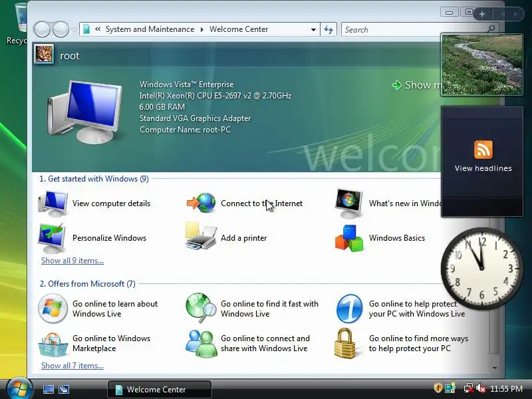The image size is (532, 399).
Task: Click the 11:55 PM taskbar clock
Action: 506,388
